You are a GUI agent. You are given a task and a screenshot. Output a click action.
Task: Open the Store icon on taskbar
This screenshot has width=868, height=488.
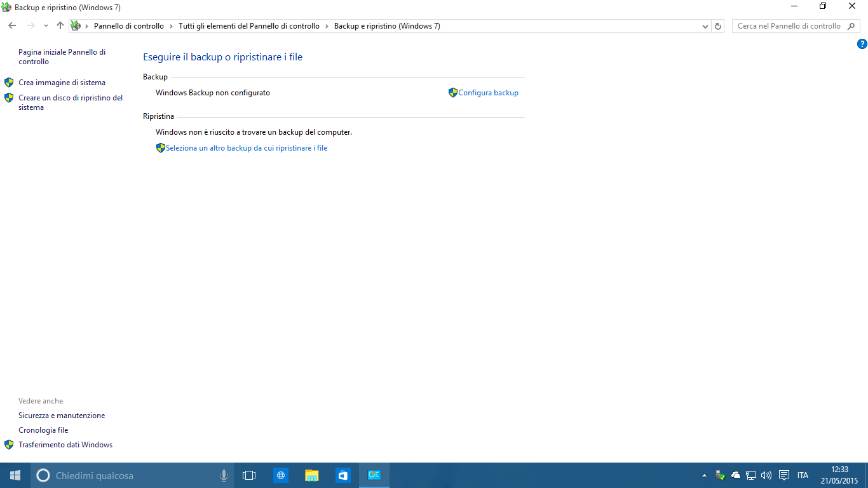[343, 475]
